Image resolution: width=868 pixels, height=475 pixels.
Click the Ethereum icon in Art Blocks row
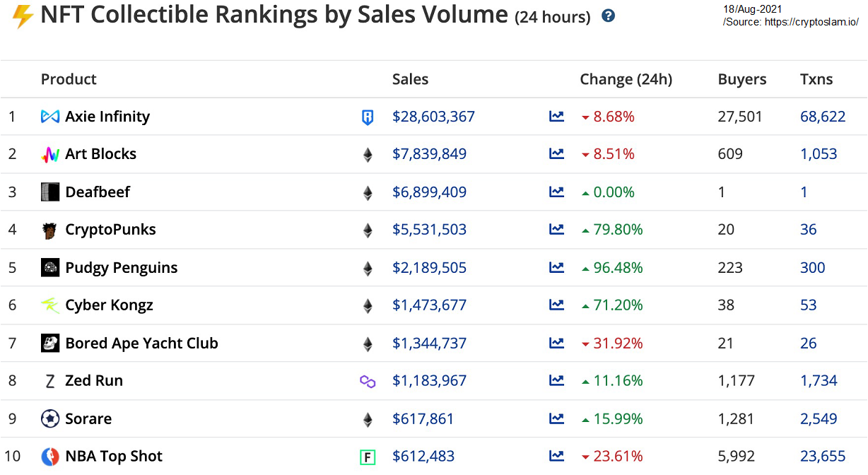367,155
